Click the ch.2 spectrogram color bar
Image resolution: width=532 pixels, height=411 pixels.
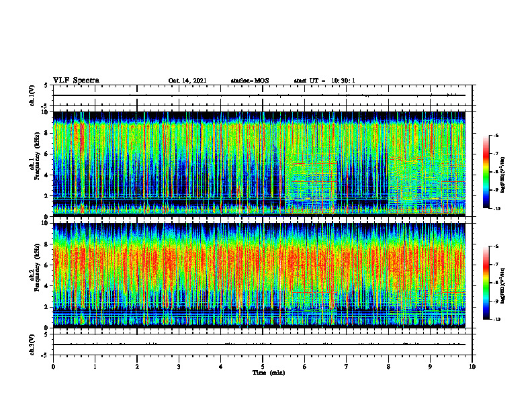coord(486,283)
